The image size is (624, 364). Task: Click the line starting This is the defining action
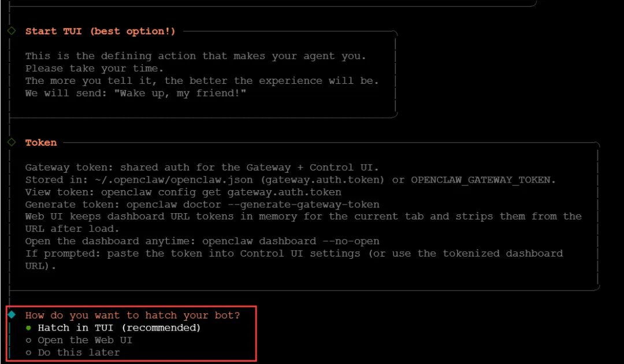click(195, 56)
